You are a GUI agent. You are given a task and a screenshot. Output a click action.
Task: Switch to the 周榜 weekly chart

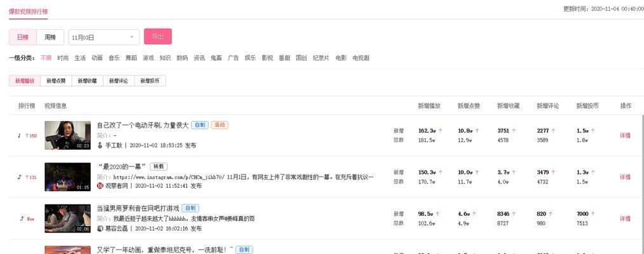pyautogui.click(x=50, y=37)
